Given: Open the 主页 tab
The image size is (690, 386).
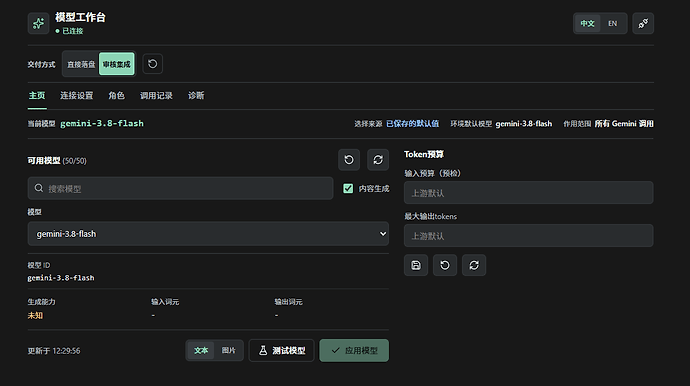Looking at the screenshot, I should [x=37, y=96].
